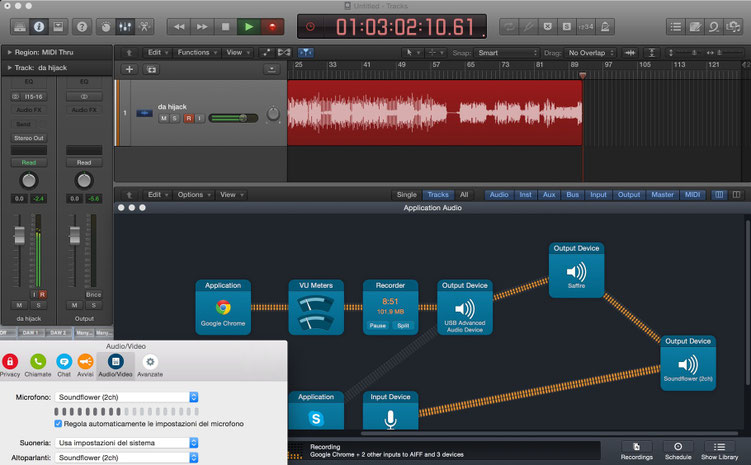Start playback with the green Play button
Image resolution: width=751 pixels, height=465 pixels.
click(x=249, y=27)
